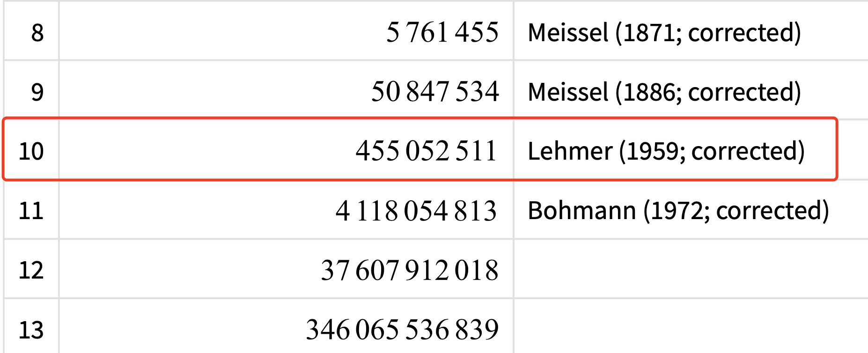868x353 pixels.
Task: Select row number 12 cell
Action: 31,269
